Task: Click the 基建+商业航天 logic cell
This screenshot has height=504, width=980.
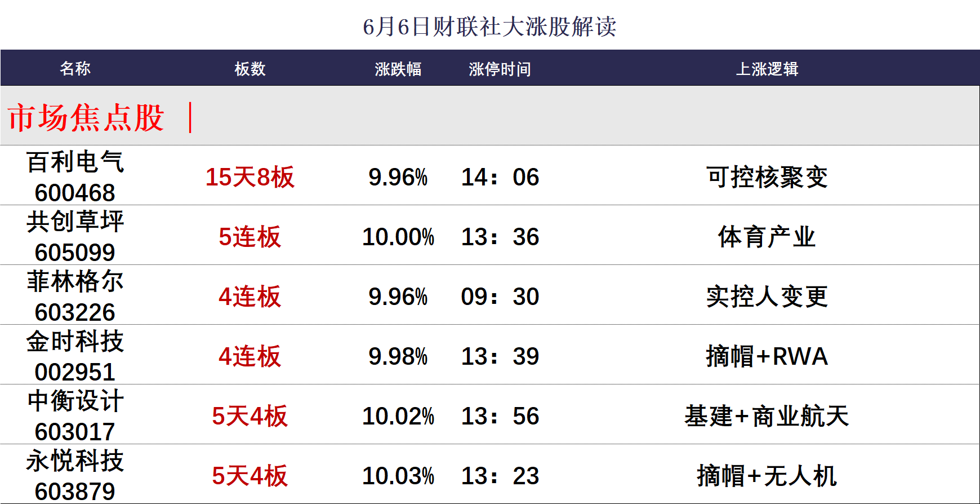Action: click(x=767, y=416)
